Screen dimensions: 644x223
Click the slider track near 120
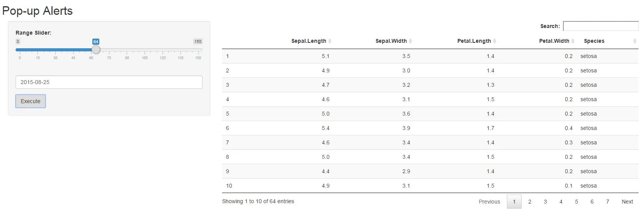[162, 50]
